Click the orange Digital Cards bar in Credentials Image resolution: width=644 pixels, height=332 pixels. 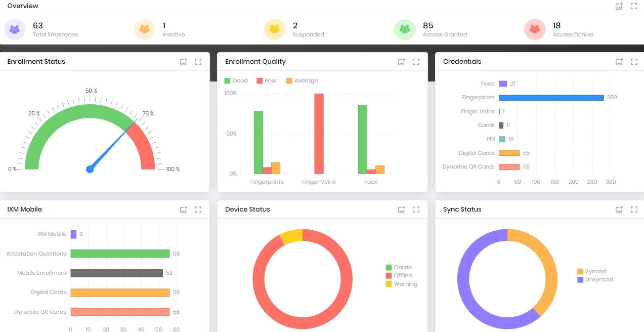(509, 153)
